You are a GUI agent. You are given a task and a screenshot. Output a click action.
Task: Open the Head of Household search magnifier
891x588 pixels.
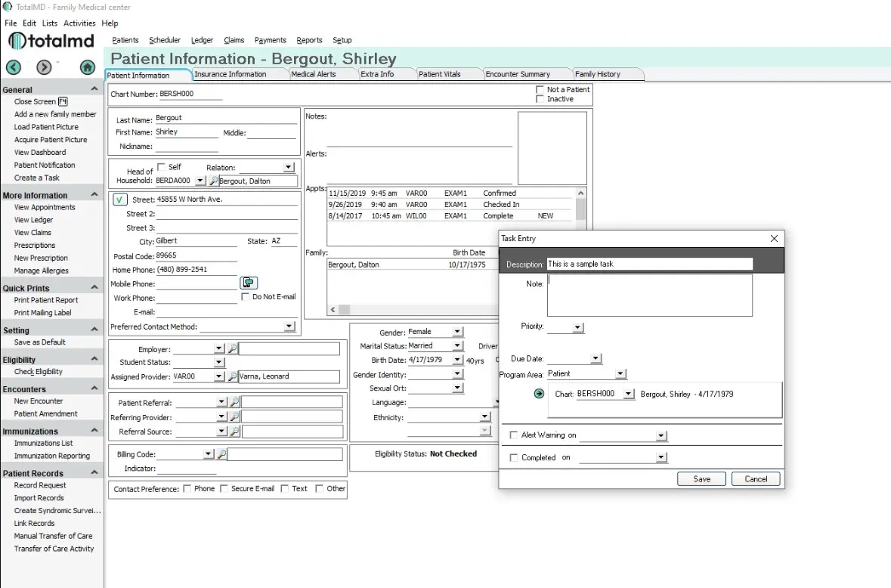tap(212, 180)
